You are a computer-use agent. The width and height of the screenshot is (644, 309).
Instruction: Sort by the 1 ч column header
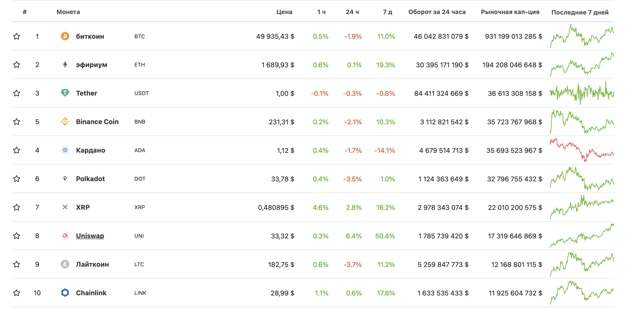(322, 12)
